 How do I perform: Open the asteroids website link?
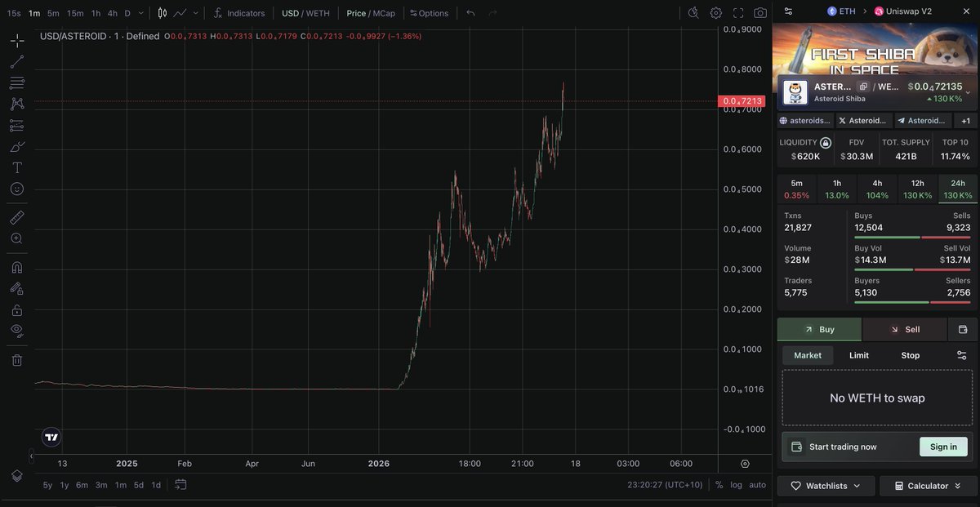pyautogui.click(x=804, y=121)
